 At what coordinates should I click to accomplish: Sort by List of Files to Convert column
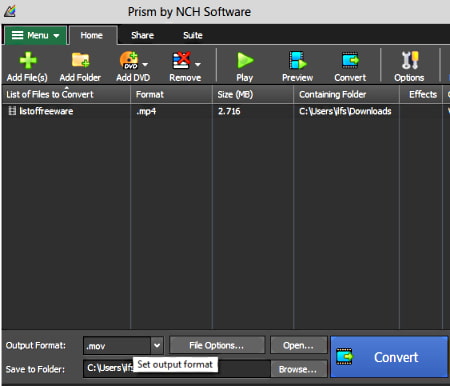click(x=66, y=94)
